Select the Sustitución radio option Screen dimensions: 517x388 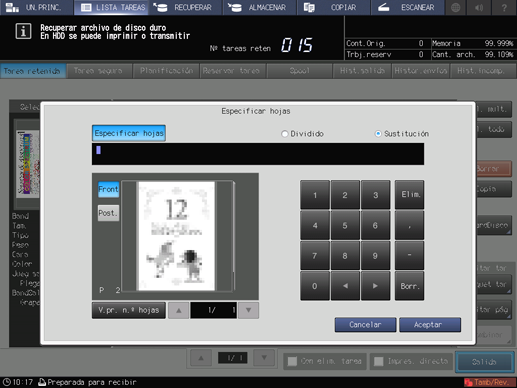click(402, 134)
